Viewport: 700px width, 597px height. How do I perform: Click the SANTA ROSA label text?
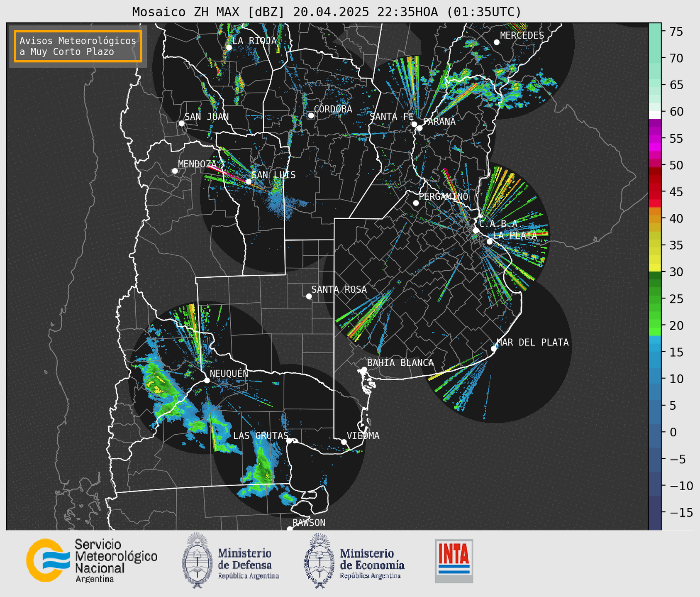(x=339, y=289)
